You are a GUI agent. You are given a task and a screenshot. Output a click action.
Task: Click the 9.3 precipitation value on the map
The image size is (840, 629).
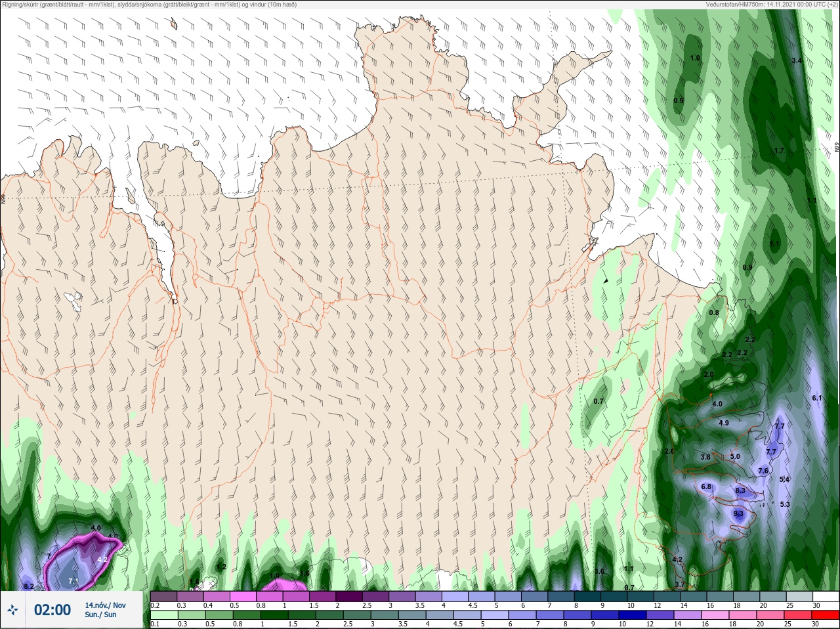click(x=738, y=513)
